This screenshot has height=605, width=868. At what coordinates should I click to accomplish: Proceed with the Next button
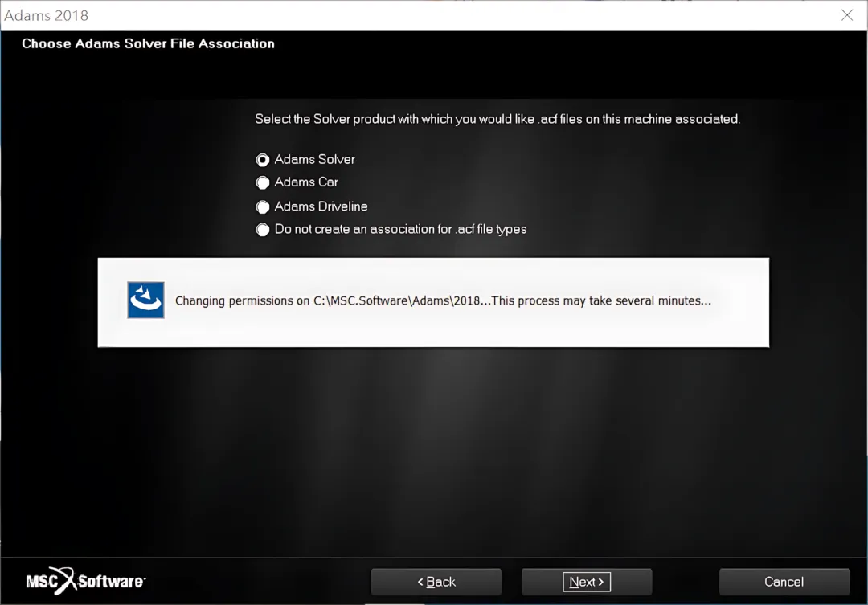(x=587, y=582)
